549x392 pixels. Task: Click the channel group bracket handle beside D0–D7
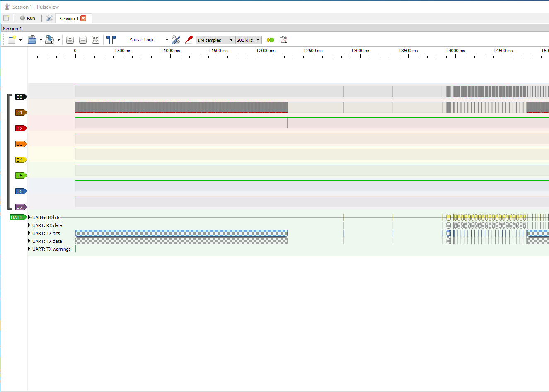pos(9,152)
